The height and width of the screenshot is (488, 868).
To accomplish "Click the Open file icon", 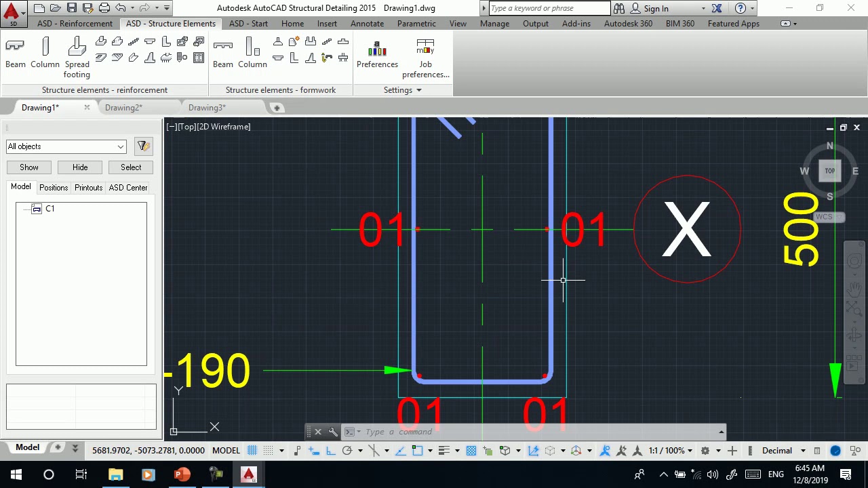I will (x=56, y=8).
